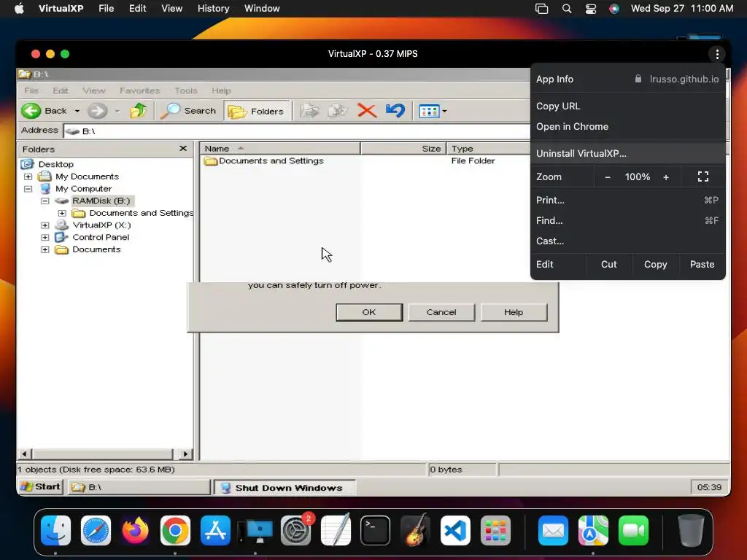
Task: Click Cut in Edit row
Action: (609, 264)
